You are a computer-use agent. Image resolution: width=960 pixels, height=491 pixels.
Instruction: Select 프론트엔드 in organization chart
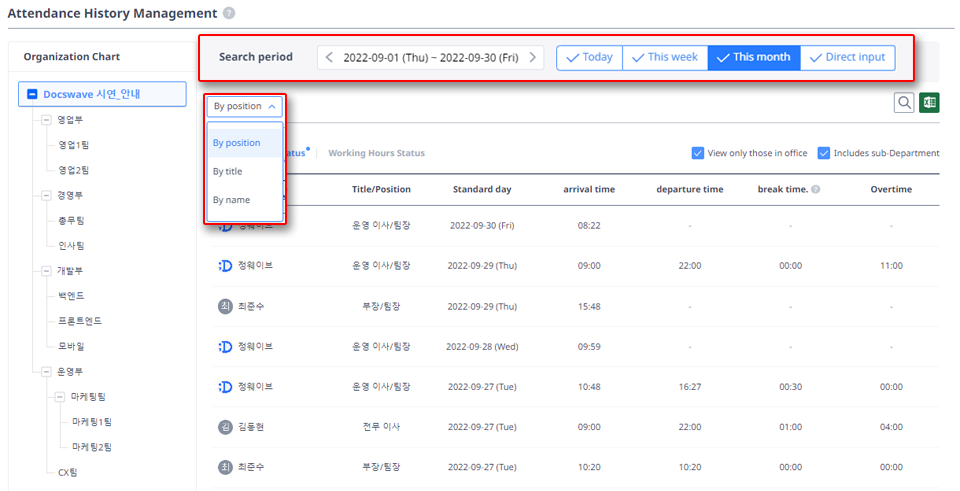pyautogui.click(x=80, y=321)
